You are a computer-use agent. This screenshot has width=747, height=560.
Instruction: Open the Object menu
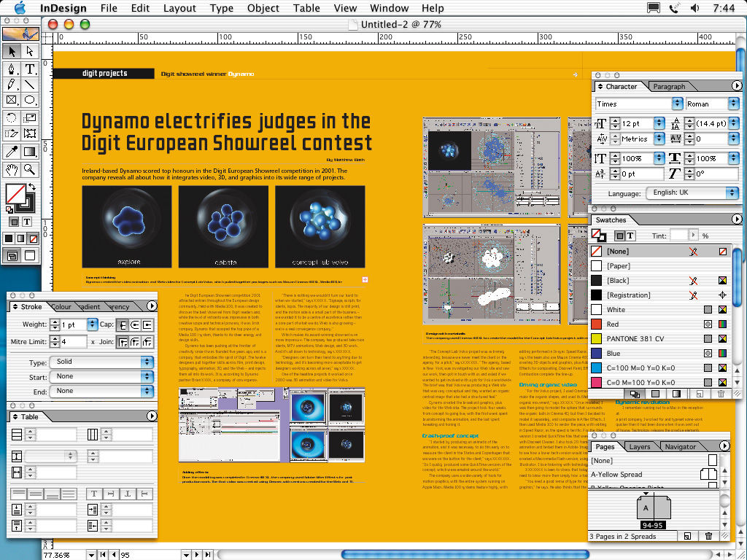tap(263, 8)
